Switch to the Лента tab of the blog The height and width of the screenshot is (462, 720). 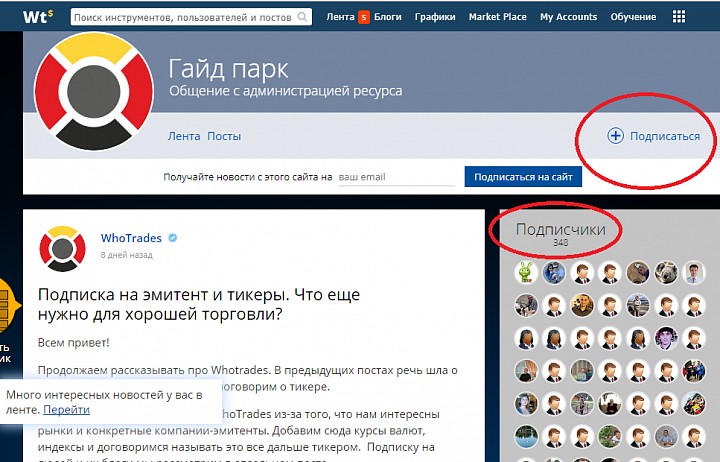pyautogui.click(x=184, y=136)
